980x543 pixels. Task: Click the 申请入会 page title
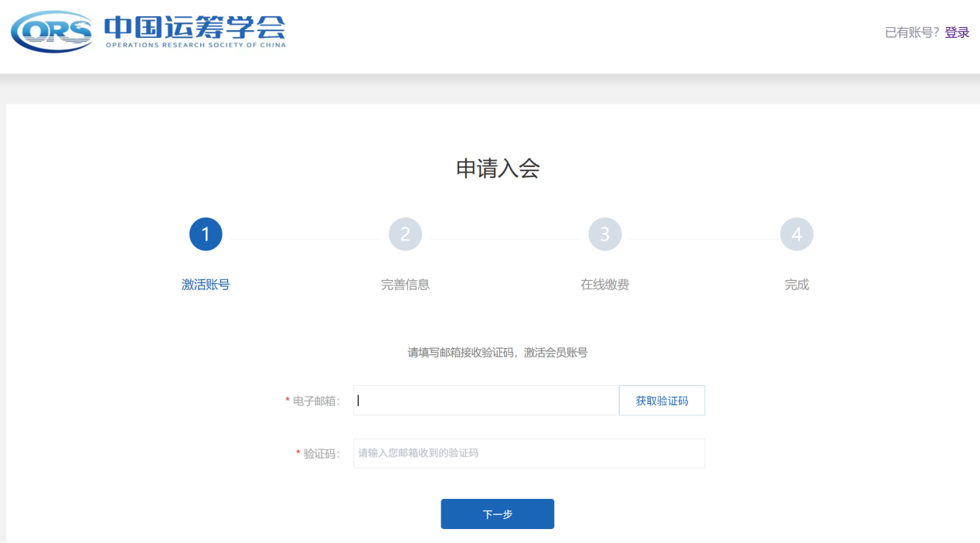497,169
